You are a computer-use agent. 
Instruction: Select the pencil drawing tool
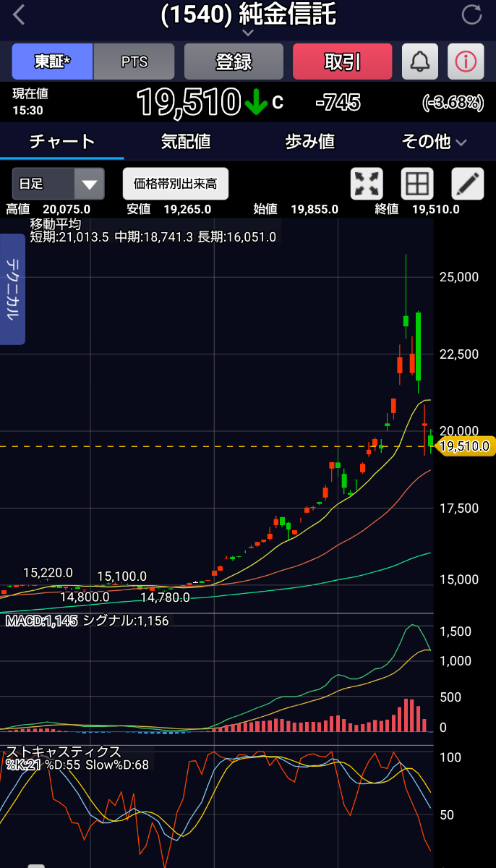(467, 184)
